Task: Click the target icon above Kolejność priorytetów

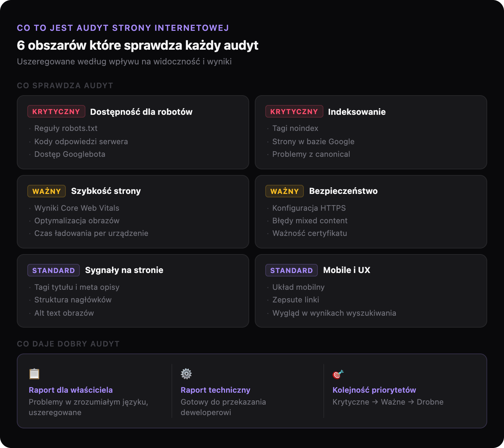Action: tap(338, 374)
